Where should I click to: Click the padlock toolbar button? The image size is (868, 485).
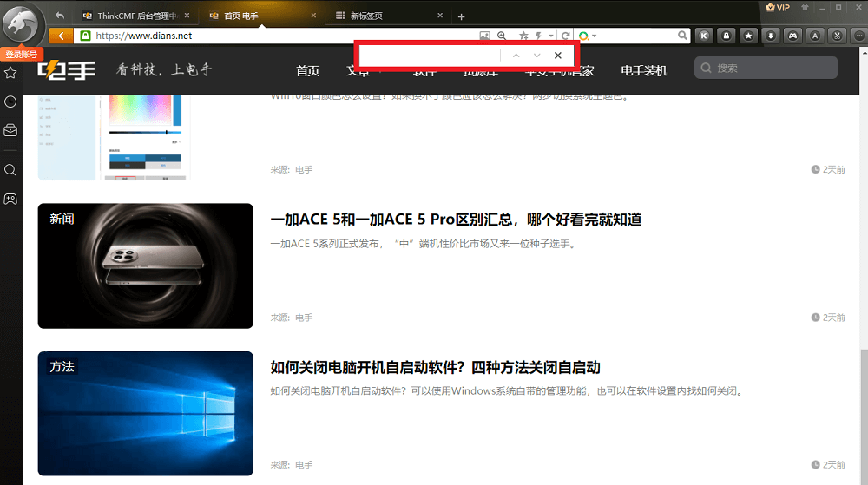click(726, 36)
